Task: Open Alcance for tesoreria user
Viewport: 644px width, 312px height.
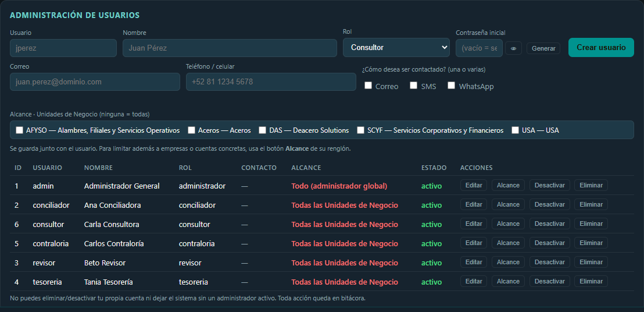Action: [508, 281]
